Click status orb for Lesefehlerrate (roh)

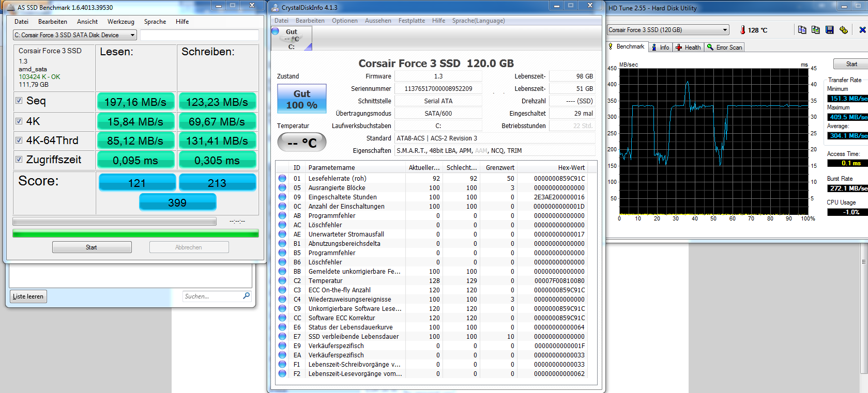pyautogui.click(x=282, y=178)
